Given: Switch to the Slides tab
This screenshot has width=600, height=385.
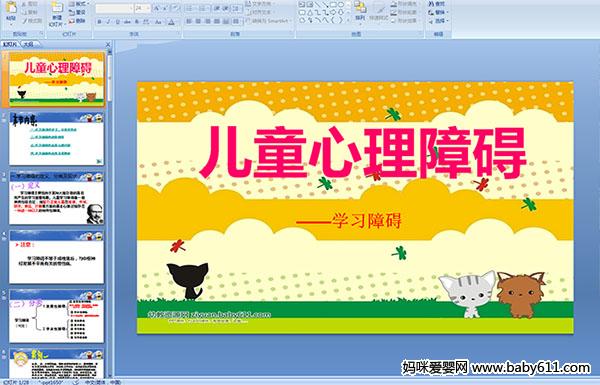Looking at the screenshot, I should 10,44.
